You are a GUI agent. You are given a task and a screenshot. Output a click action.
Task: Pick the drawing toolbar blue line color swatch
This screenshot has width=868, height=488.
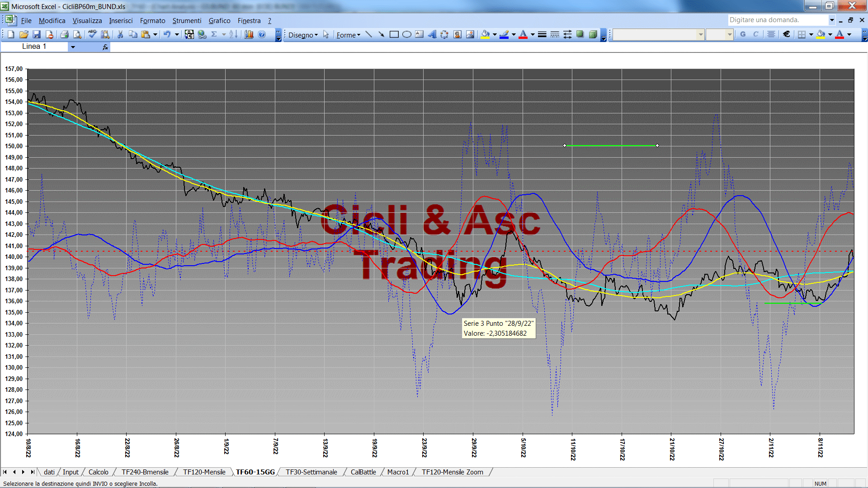[504, 35]
